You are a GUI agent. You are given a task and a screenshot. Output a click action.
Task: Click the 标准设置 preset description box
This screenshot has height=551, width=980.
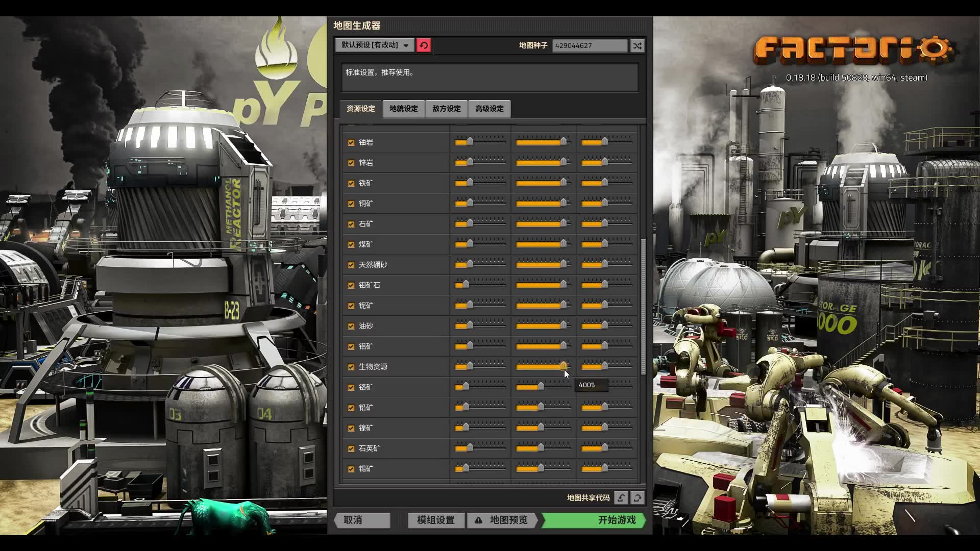click(x=489, y=78)
